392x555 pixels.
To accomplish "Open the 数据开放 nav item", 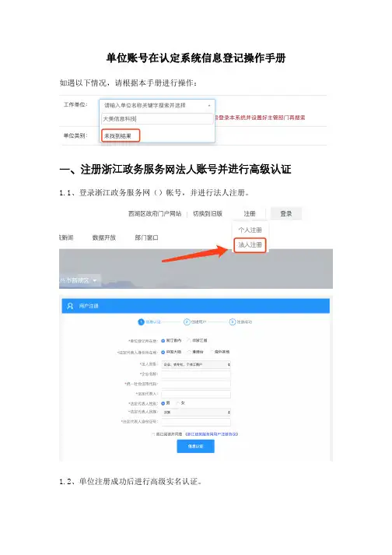I will tap(104, 237).
